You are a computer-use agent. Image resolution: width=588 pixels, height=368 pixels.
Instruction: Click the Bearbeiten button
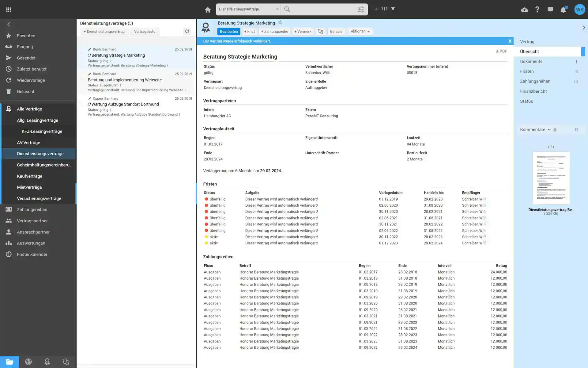(228, 31)
